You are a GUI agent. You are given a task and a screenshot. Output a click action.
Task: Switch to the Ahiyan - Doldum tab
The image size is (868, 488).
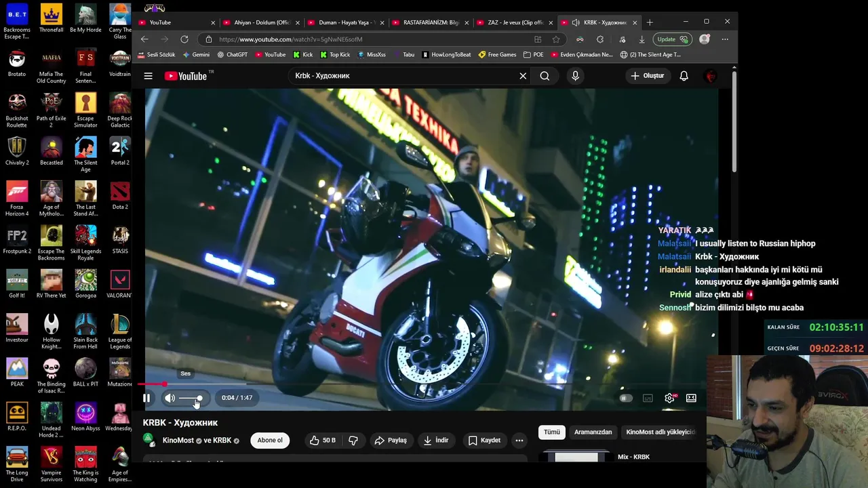coord(262,22)
